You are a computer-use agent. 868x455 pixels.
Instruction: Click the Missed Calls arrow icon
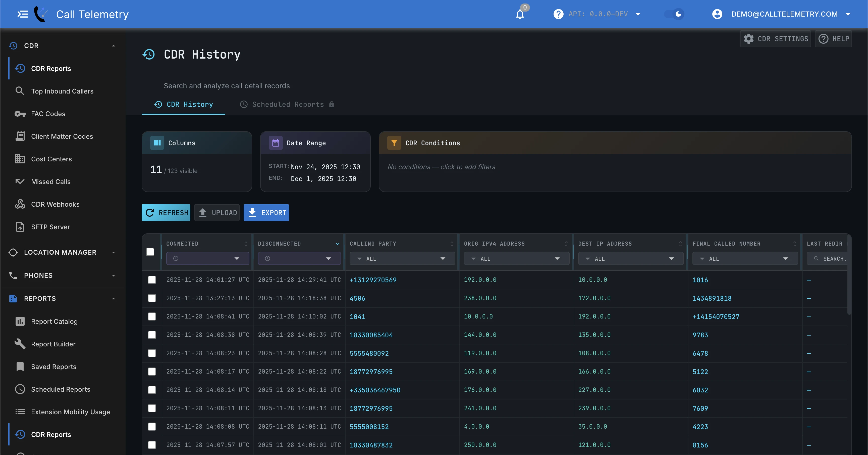[20, 181]
